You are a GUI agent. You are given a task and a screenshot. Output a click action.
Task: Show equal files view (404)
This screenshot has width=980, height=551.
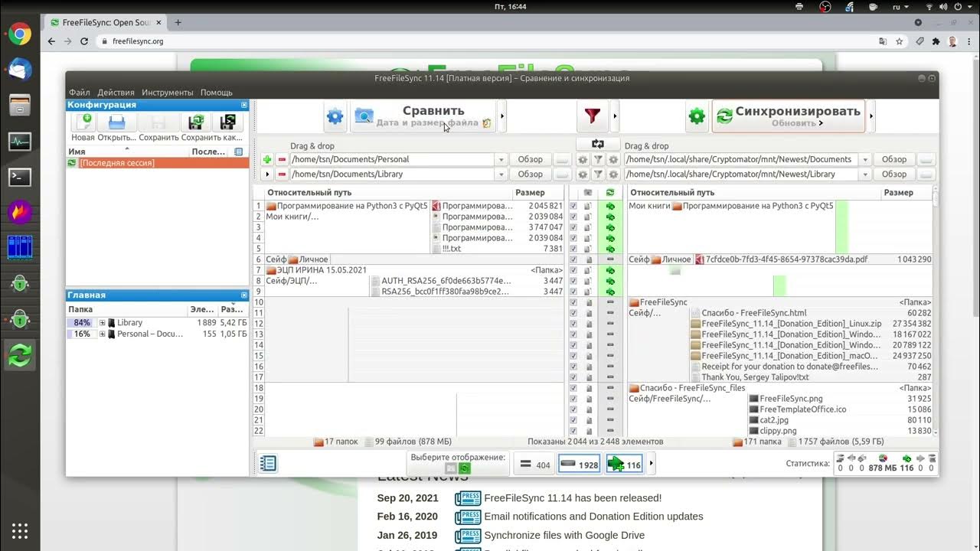click(534, 464)
